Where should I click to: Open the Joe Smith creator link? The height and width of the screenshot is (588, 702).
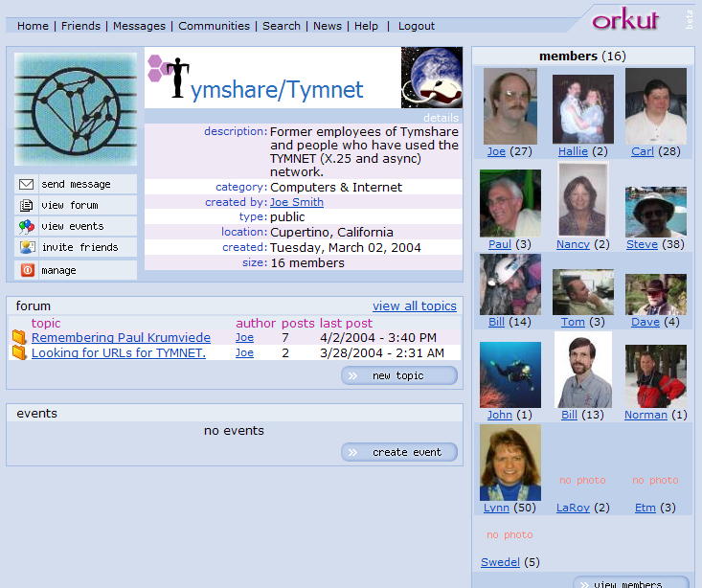pos(296,202)
